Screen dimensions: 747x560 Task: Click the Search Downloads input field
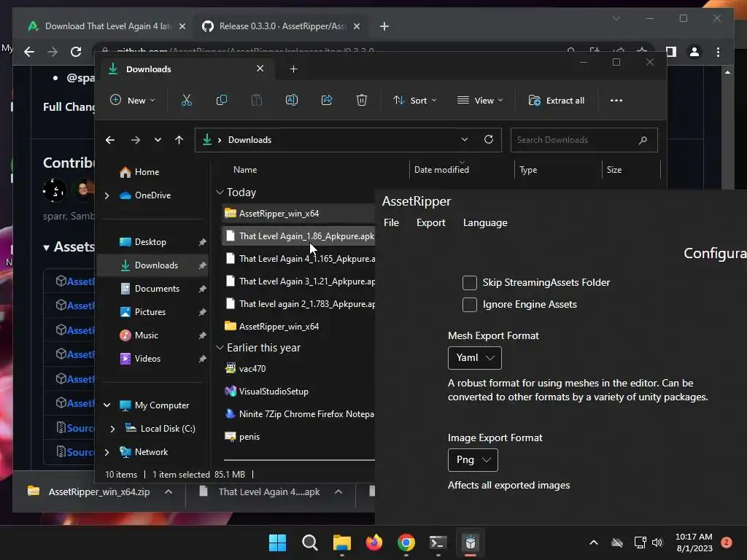[x=584, y=140]
